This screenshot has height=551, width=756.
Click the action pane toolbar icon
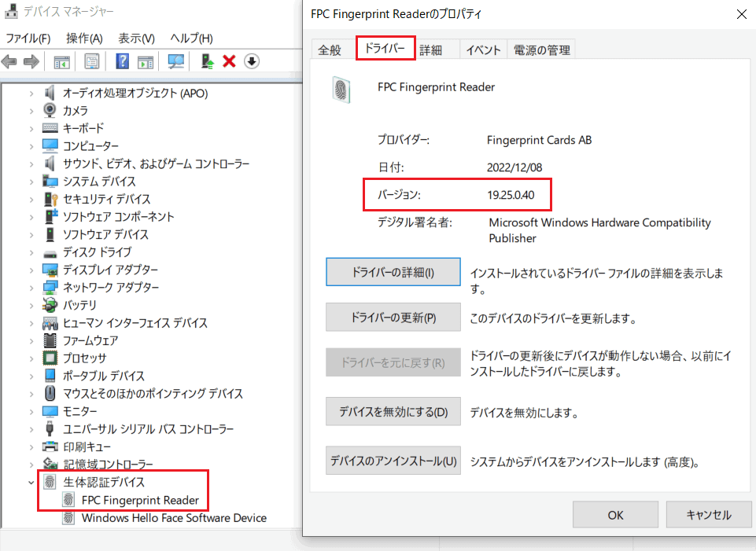(x=145, y=61)
